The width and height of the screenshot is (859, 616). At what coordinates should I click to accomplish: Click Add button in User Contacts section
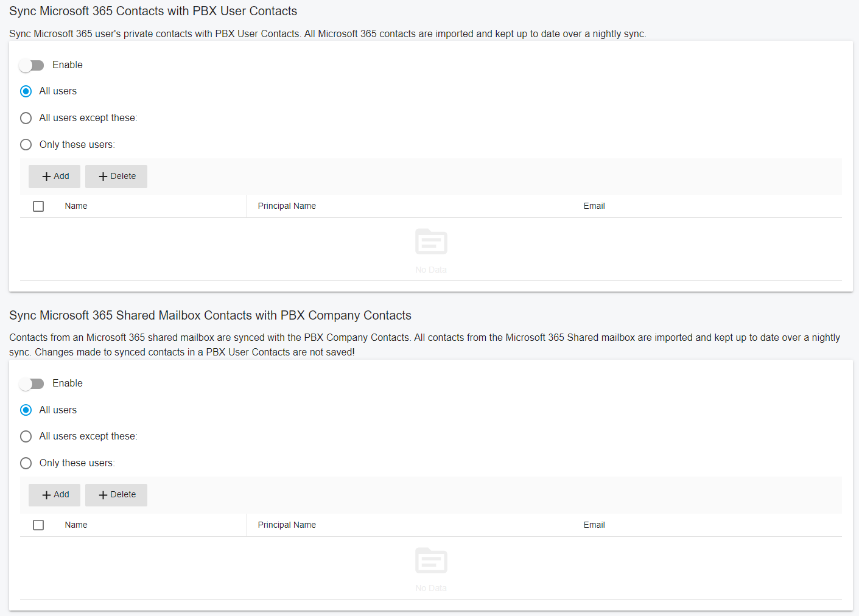point(54,177)
